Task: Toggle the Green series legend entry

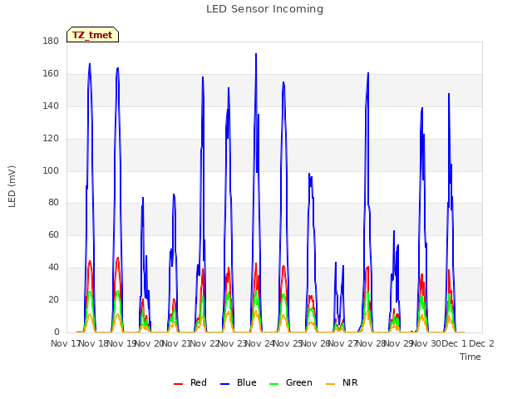Action: click(290, 382)
